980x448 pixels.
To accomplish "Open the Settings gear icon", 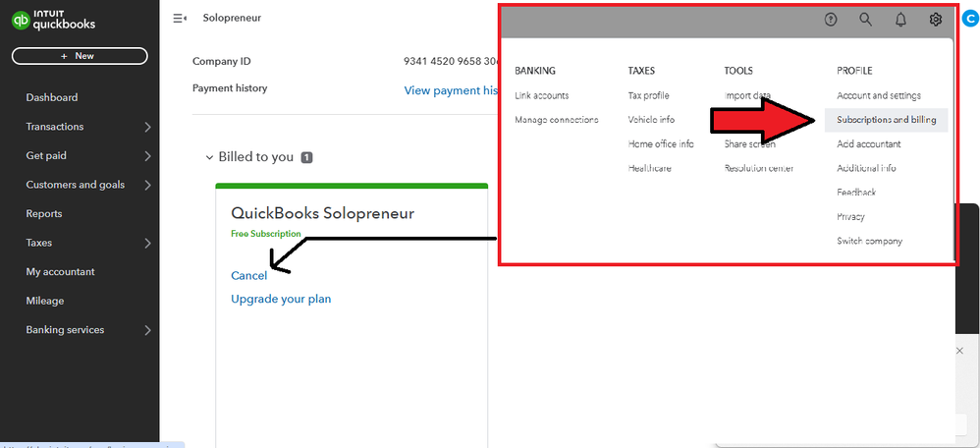I will point(936,20).
